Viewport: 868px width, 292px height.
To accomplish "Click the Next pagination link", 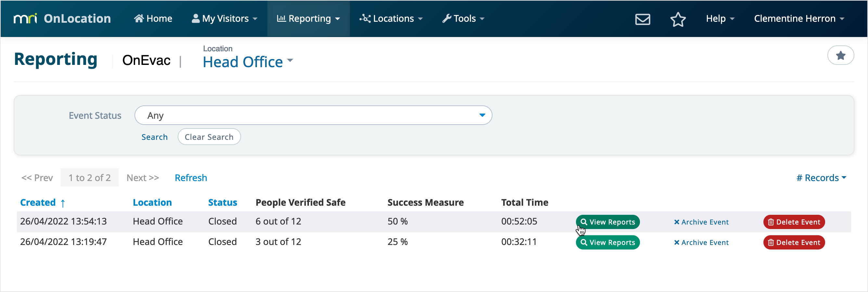I will [143, 177].
